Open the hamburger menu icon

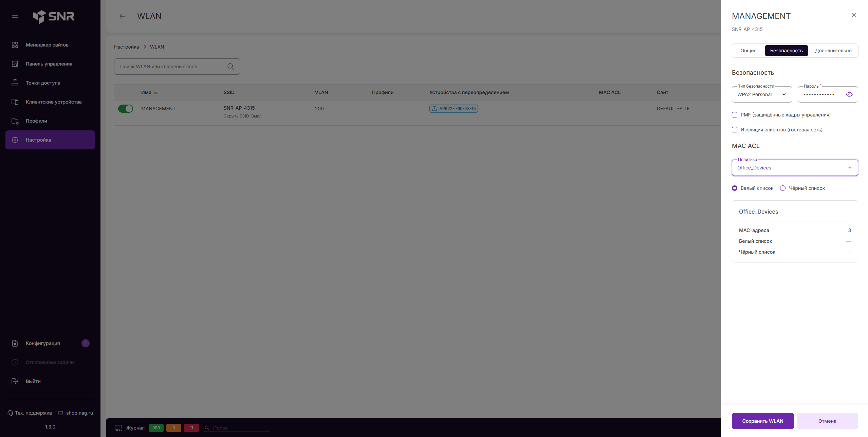pyautogui.click(x=15, y=17)
